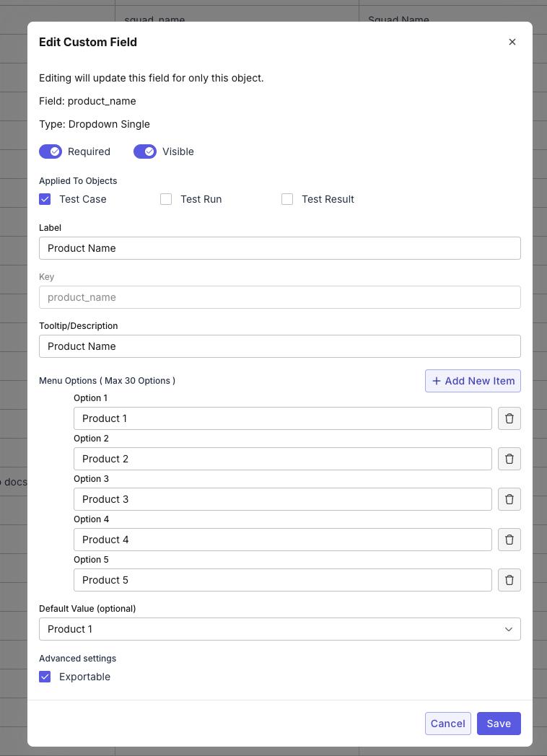This screenshot has width=547, height=756.
Task: Open the Default Value dropdown
Action: tap(280, 628)
